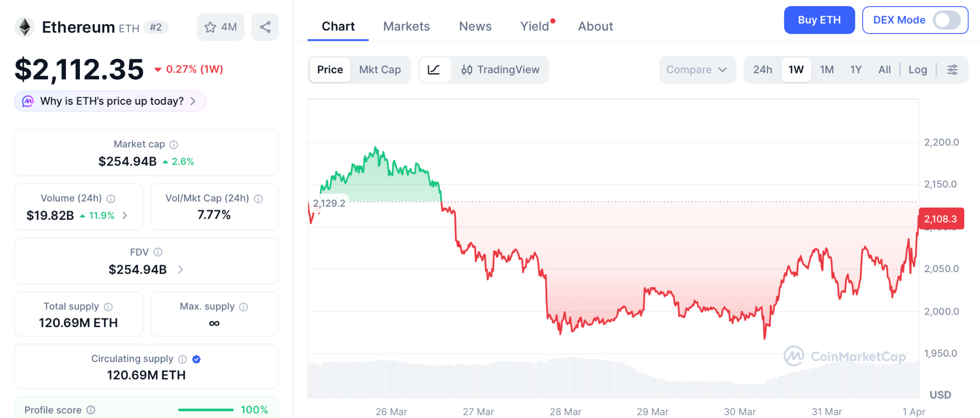The width and height of the screenshot is (980, 418).
Task: Click Circulating supply verified badge
Action: [x=196, y=359]
